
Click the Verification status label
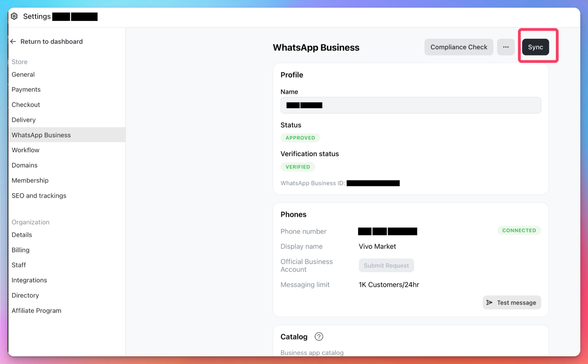310,154
